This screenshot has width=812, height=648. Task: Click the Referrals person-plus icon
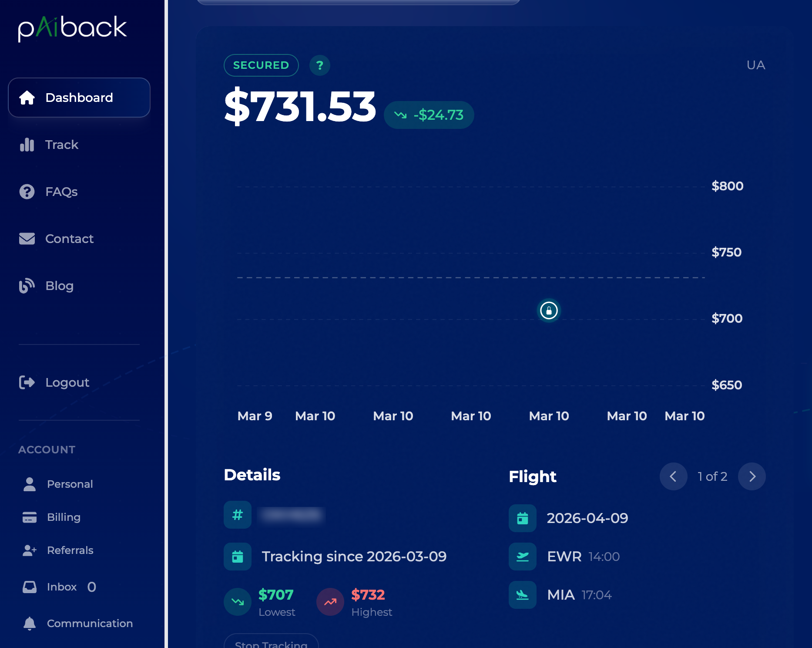click(x=30, y=550)
